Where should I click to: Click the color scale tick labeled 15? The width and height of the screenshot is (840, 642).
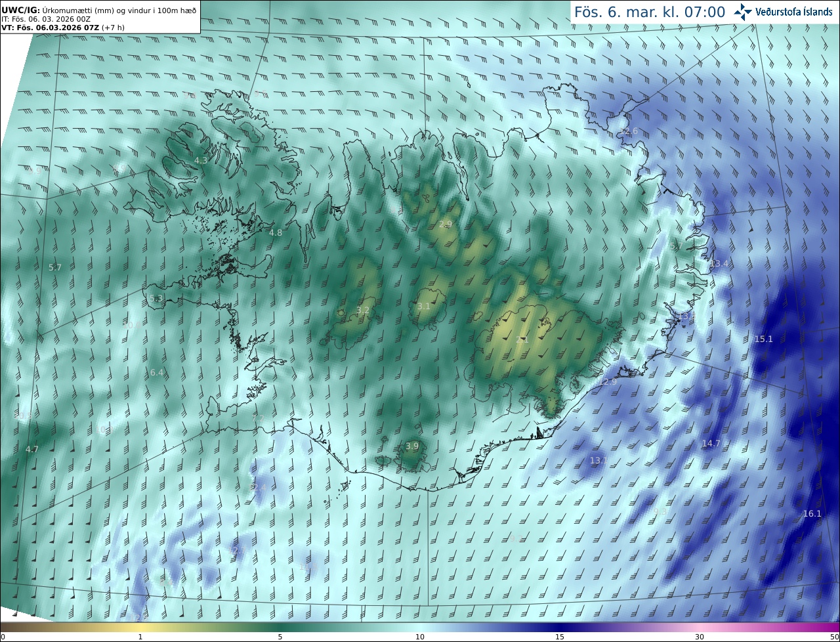click(560, 637)
